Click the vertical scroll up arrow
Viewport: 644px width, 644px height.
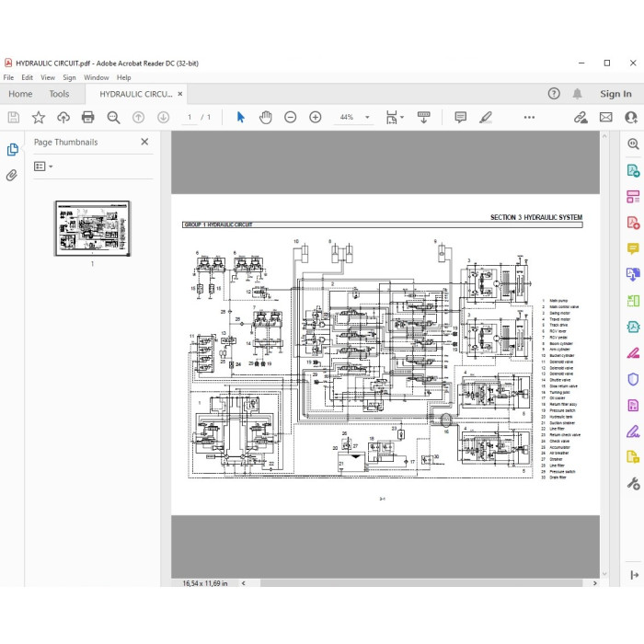point(604,136)
